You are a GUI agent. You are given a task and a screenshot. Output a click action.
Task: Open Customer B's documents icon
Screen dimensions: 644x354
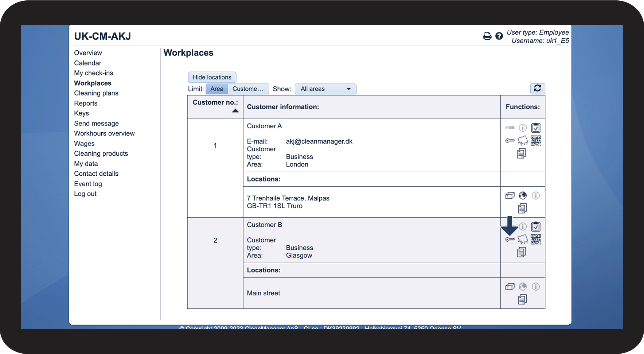pyautogui.click(x=522, y=252)
